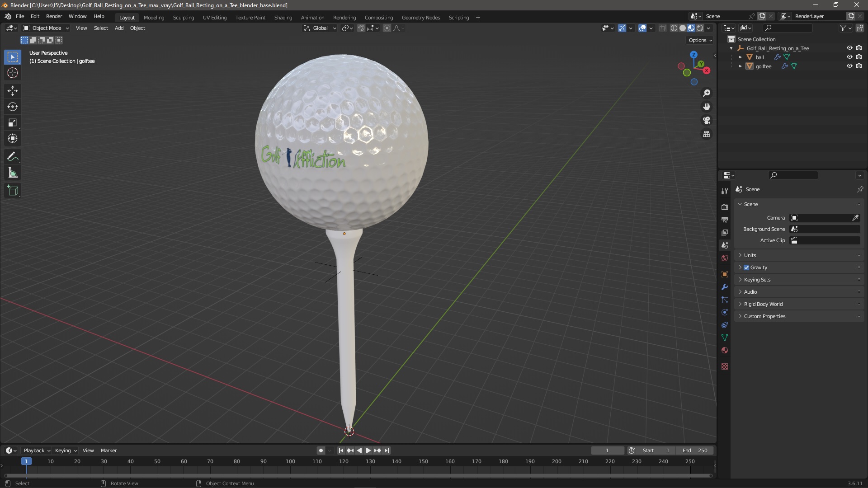Switch orthographic/perspective grid icon
868x488 pixels.
point(707,134)
